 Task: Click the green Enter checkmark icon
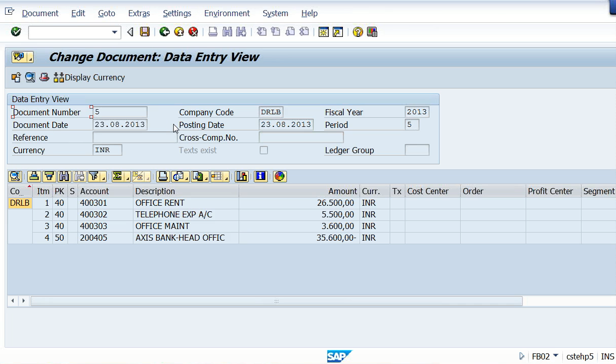click(x=16, y=32)
